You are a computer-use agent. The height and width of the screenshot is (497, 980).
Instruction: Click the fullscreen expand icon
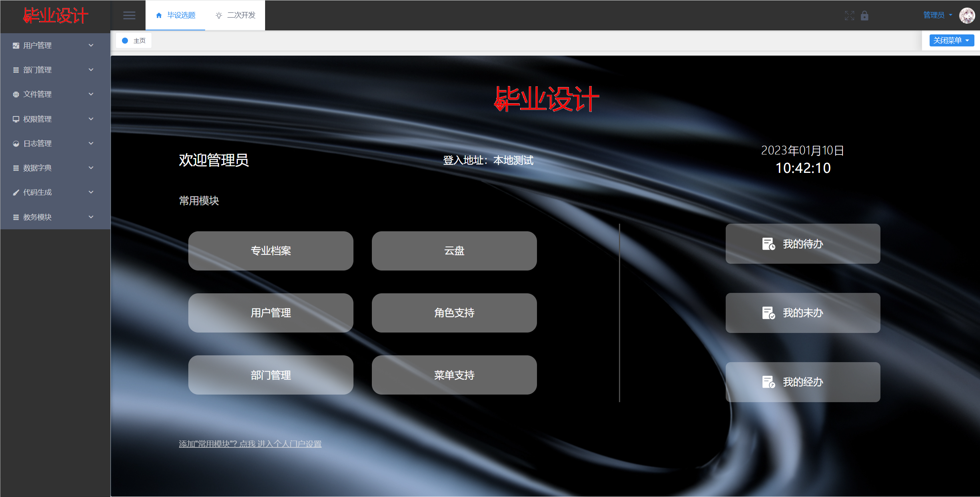pos(849,16)
